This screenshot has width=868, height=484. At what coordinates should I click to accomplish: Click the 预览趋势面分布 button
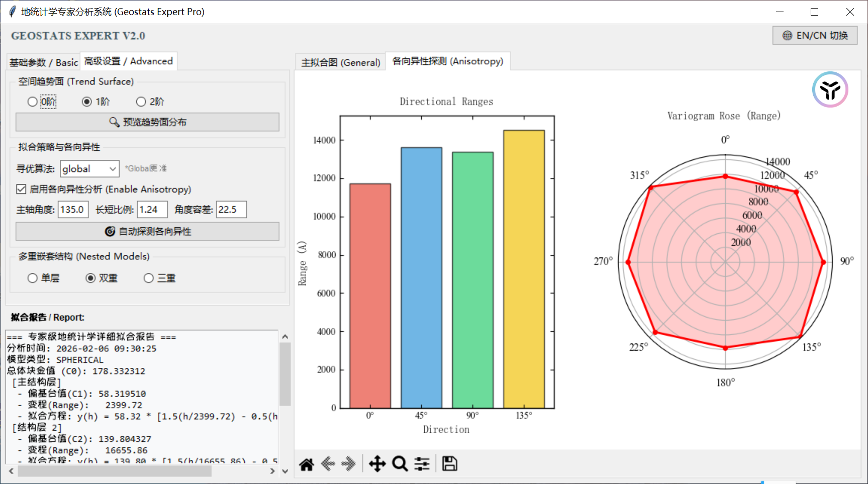(x=147, y=122)
